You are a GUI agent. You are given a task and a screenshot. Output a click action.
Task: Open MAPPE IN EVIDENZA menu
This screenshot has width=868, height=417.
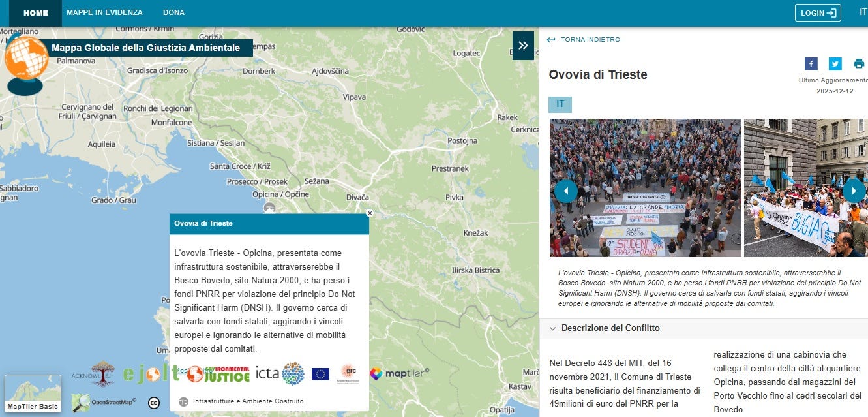[x=104, y=13]
